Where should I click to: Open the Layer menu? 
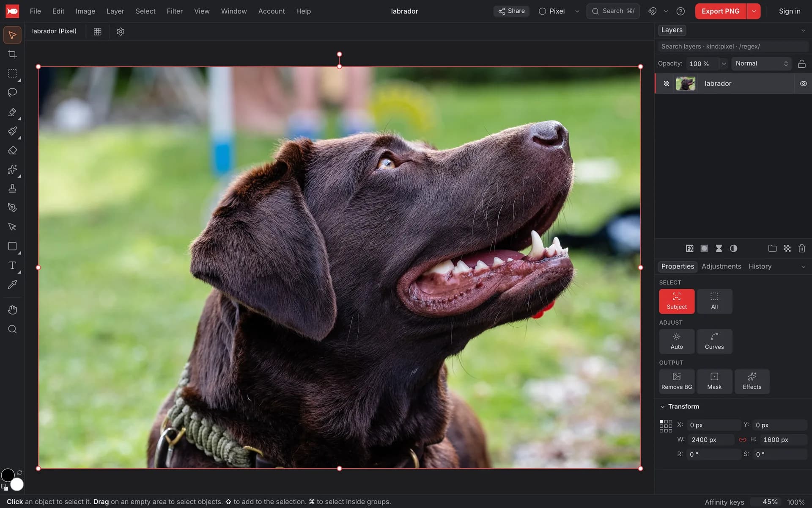click(115, 11)
